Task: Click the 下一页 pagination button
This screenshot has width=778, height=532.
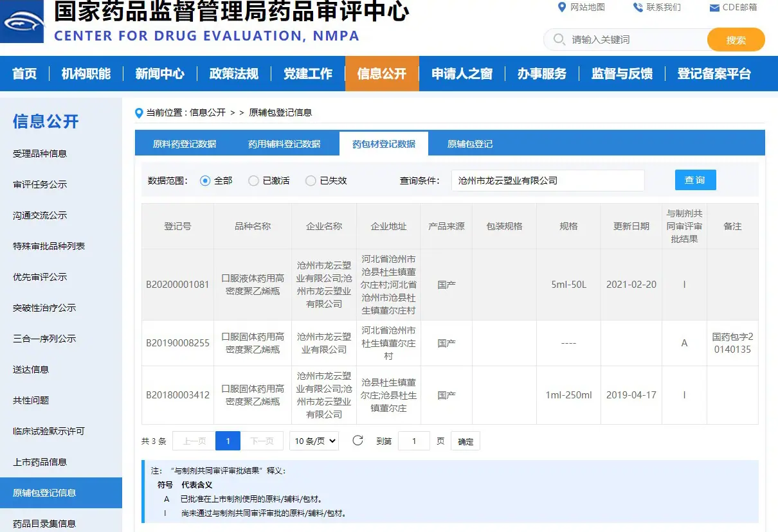Action: click(x=262, y=441)
